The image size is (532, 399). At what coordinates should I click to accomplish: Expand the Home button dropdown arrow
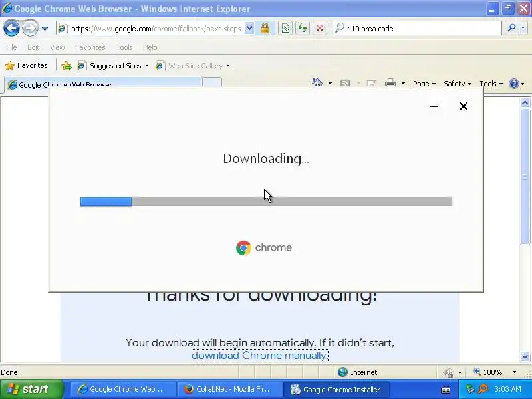pyautogui.click(x=330, y=84)
